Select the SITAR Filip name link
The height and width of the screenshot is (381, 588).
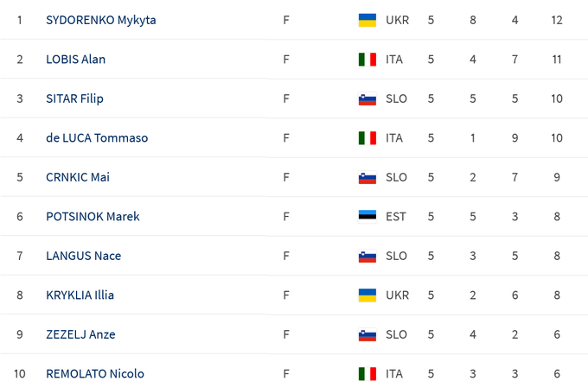(x=74, y=98)
